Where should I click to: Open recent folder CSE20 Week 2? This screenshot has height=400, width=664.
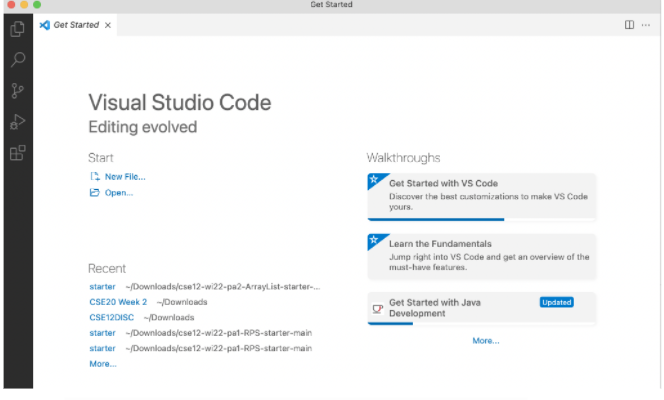pyautogui.click(x=118, y=302)
